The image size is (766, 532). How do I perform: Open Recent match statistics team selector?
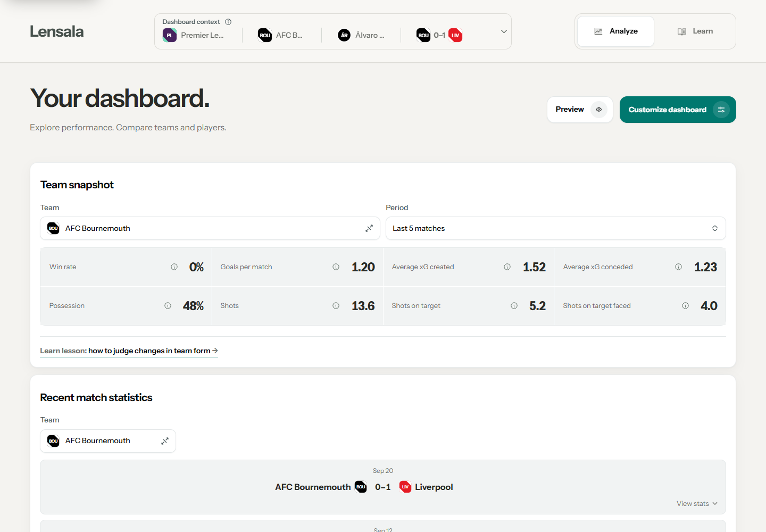108,441
